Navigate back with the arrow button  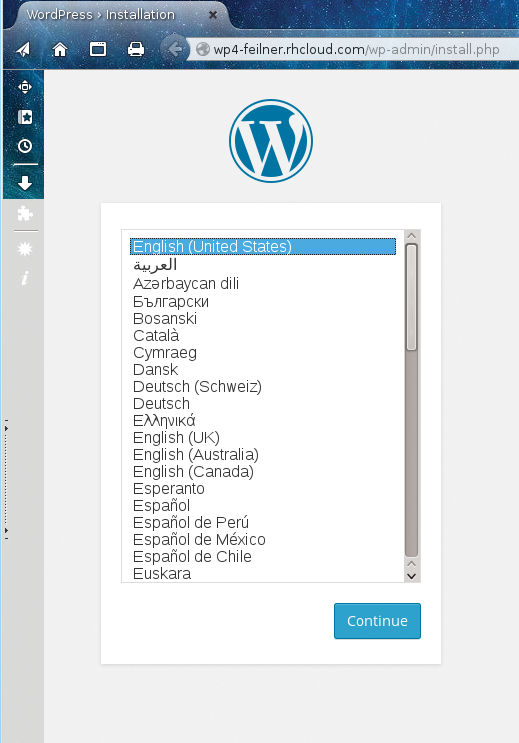[173, 49]
